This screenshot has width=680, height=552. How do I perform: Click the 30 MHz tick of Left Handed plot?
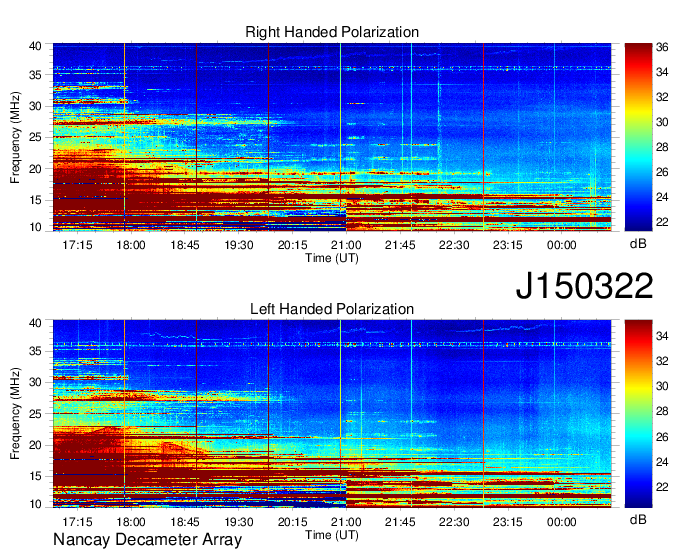[x=35, y=382]
